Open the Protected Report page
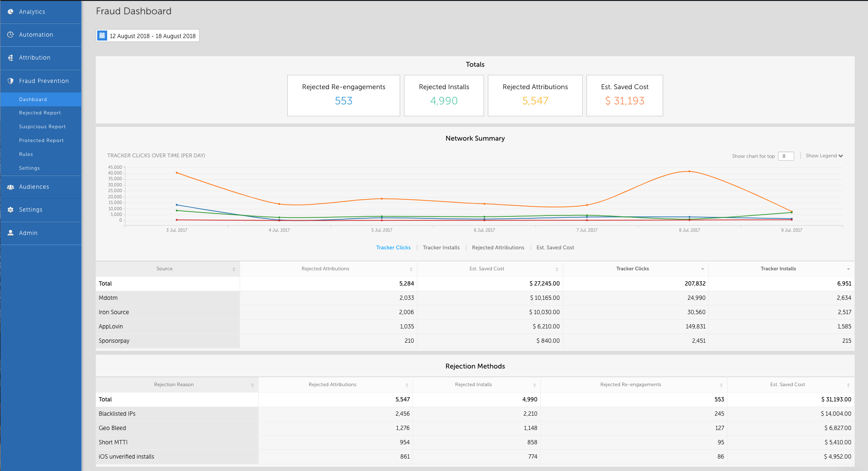The image size is (868, 471). pos(41,141)
